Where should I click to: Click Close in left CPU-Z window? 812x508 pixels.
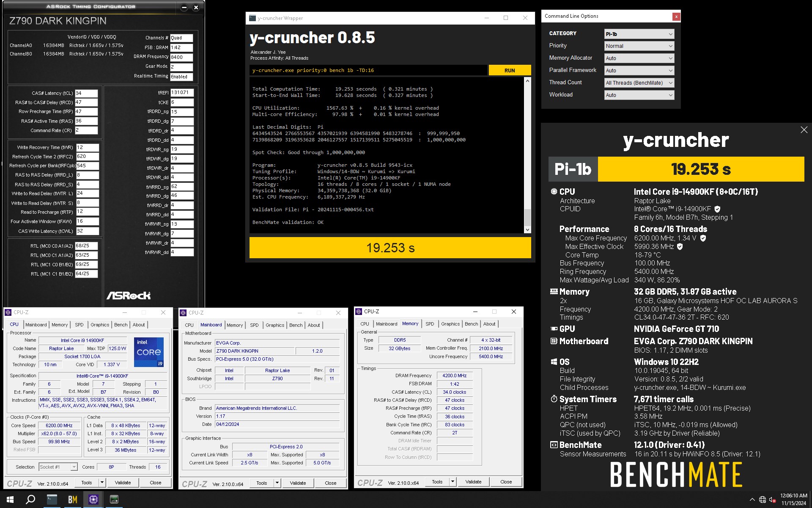point(155,483)
